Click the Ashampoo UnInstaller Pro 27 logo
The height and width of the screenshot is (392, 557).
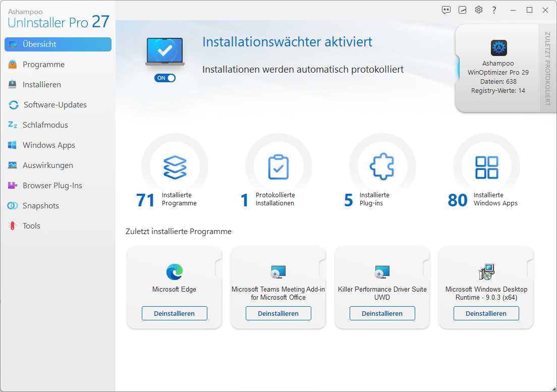59,19
